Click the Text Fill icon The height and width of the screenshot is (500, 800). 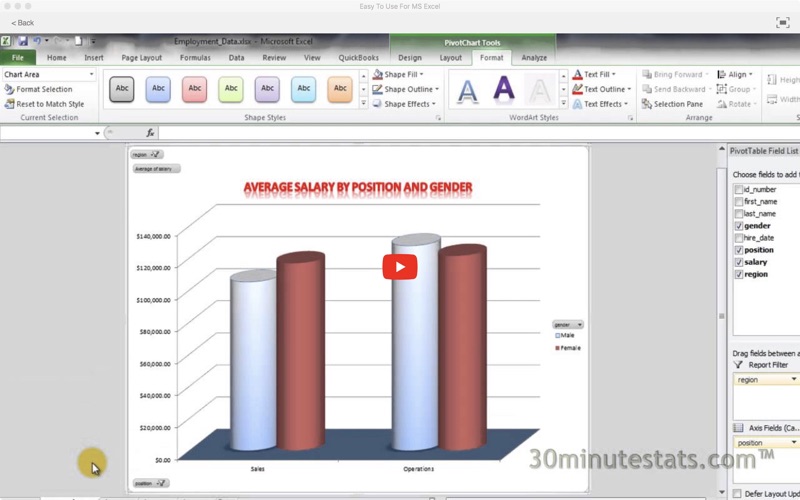[577, 74]
